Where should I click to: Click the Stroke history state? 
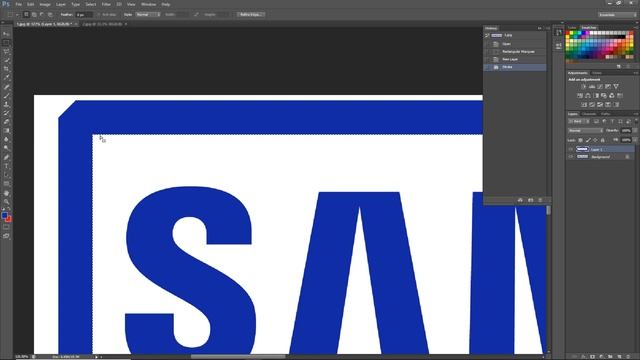(515, 67)
